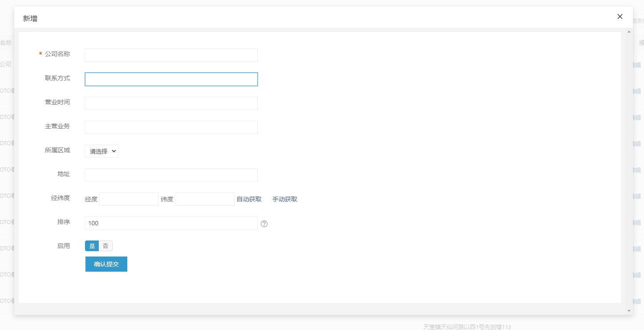Viewport: 644px width, 330px height.
Task: Click the 自动获取 link
Action: 249,199
